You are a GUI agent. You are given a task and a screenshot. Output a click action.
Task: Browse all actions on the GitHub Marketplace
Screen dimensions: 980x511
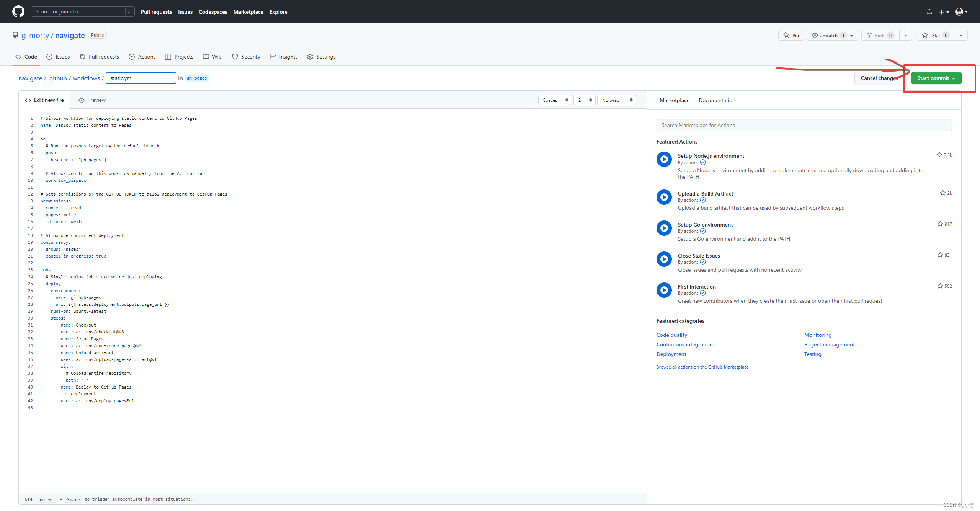coord(702,367)
